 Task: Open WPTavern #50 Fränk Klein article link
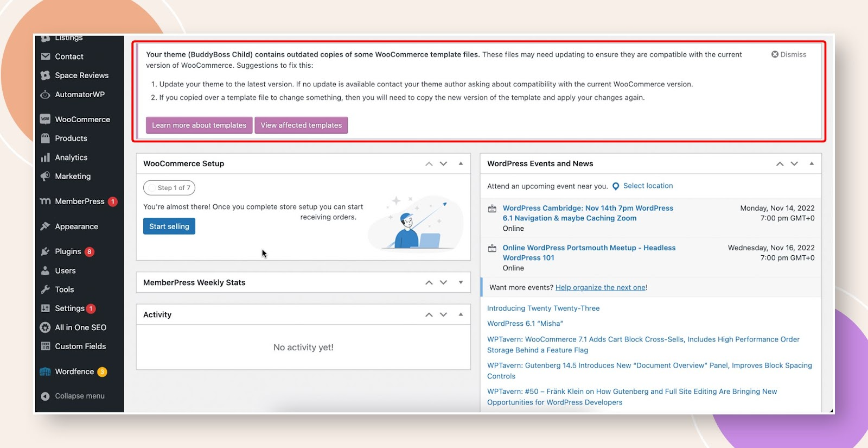632,397
